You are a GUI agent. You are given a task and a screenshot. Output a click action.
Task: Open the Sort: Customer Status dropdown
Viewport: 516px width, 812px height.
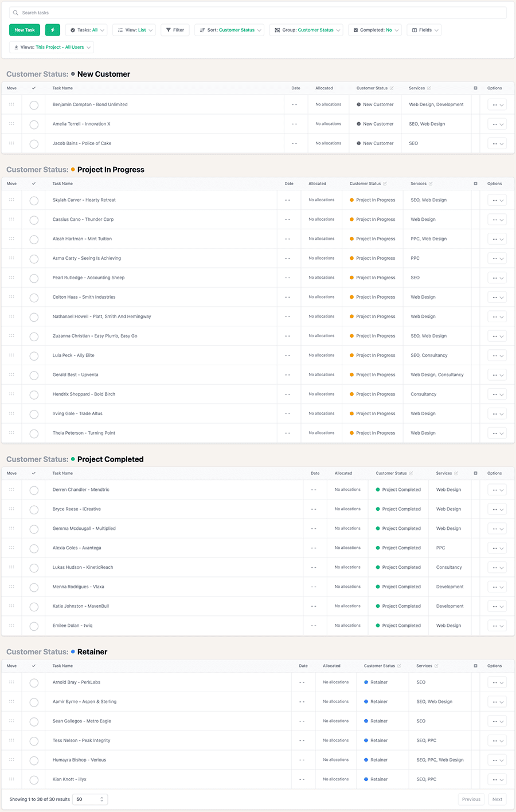coord(230,30)
